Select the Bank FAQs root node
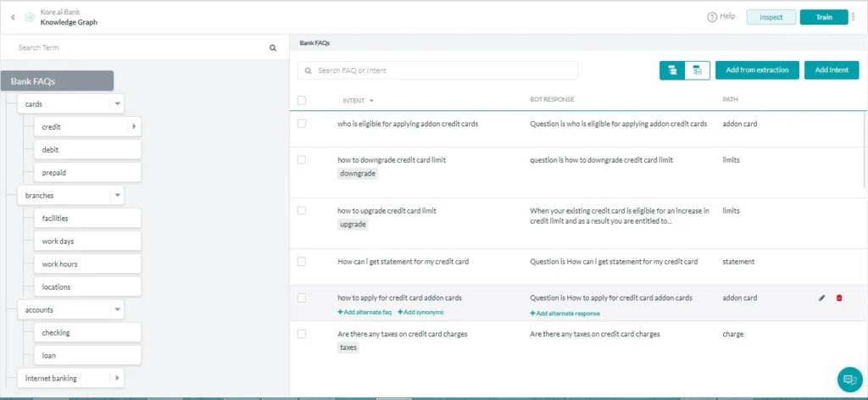The width and height of the screenshot is (868, 400). tap(57, 81)
